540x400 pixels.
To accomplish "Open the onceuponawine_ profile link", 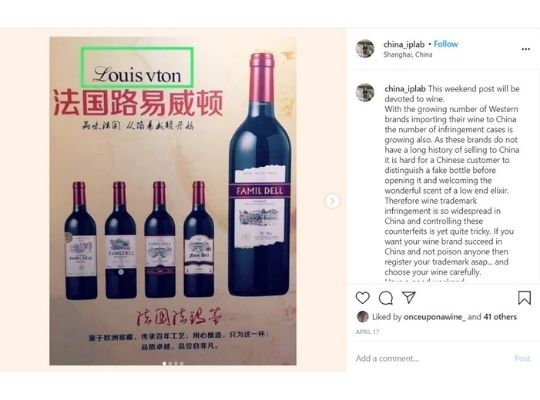I will pyautogui.click(x=435, y=317).
